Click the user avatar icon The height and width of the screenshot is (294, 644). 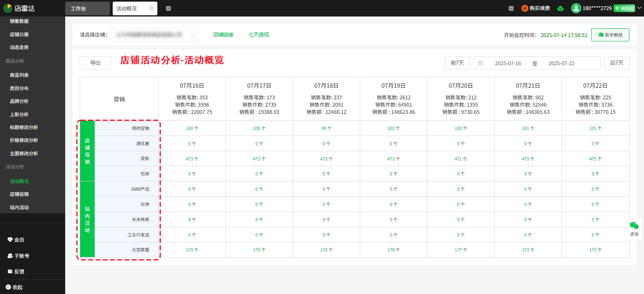tap(576, 8)
